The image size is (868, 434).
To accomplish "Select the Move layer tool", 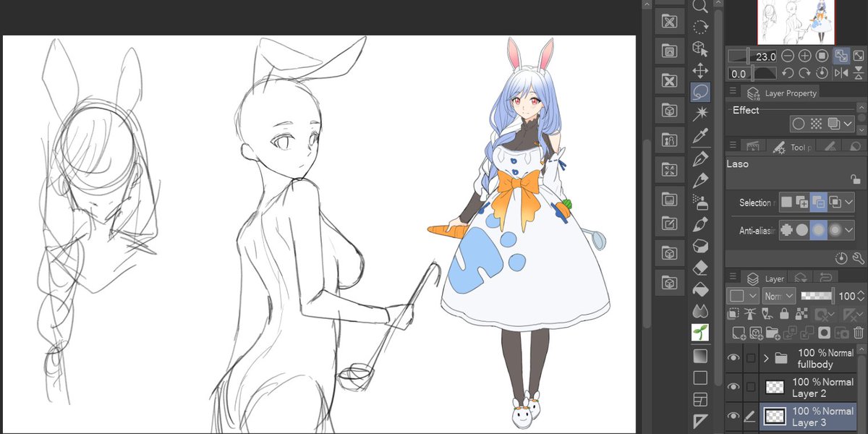I will 699,71.
